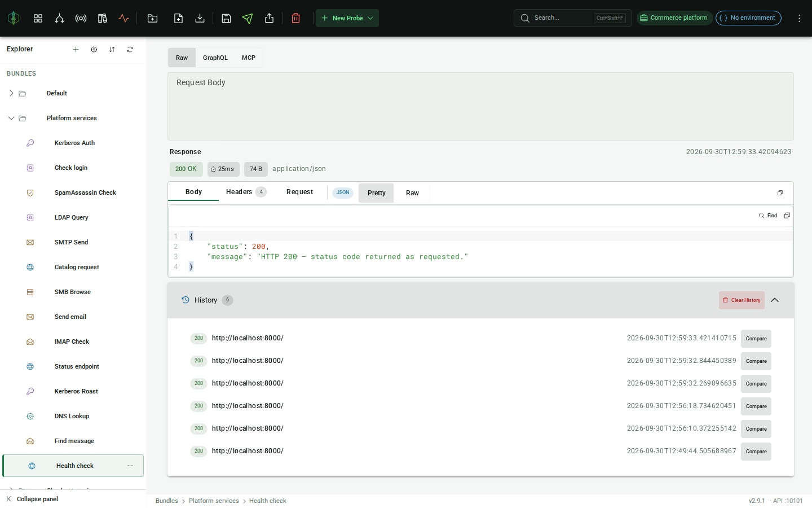Screen dimensions: 812x508
Task: Open the No environment selector
Action: pos(748,18)
